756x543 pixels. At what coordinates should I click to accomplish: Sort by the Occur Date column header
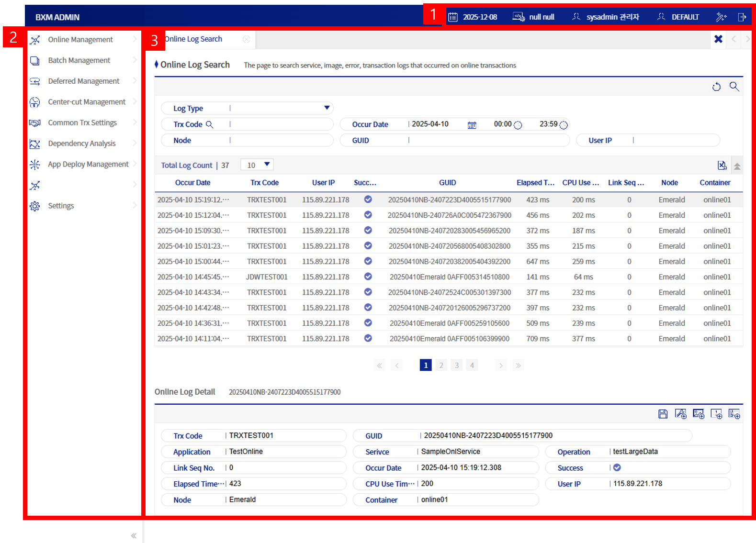pos(192,183)
